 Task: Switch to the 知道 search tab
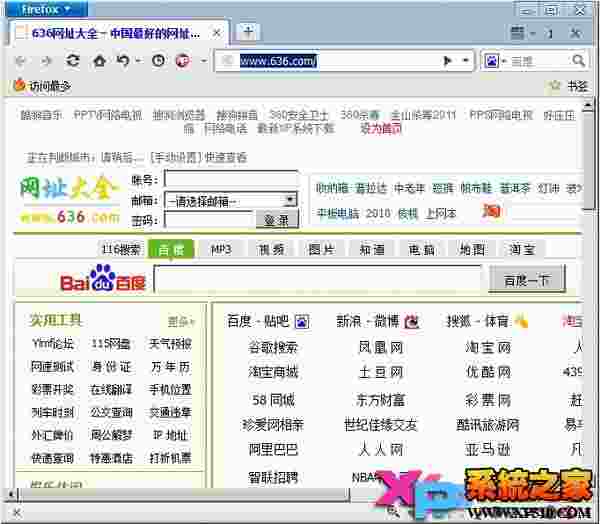pos(372,250)
